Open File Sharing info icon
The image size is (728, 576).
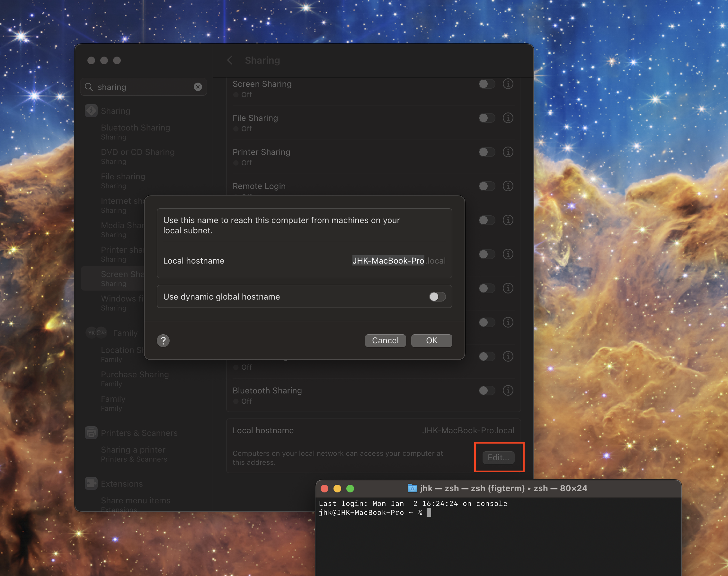pyautogui.click(x=508, y=118)
